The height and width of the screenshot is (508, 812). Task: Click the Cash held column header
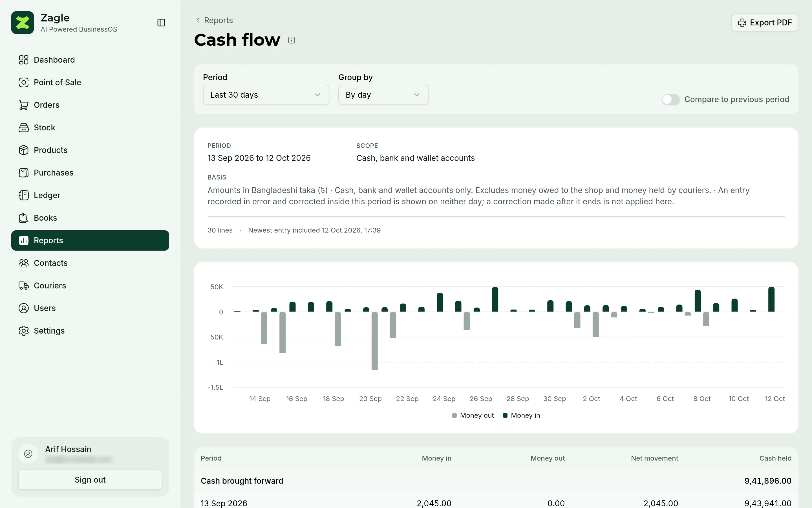coord(775,458)
